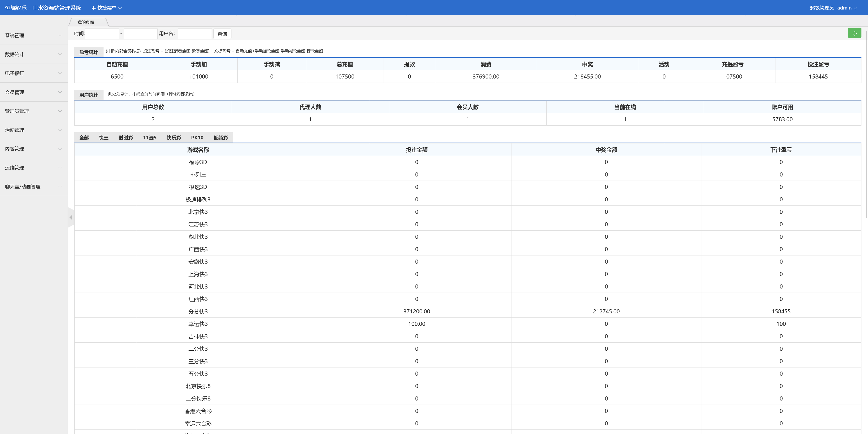Image resolution: width=868 pixels, height=434 pixels.
Task: Select the PK10 tab
Action: coord(197,138)
